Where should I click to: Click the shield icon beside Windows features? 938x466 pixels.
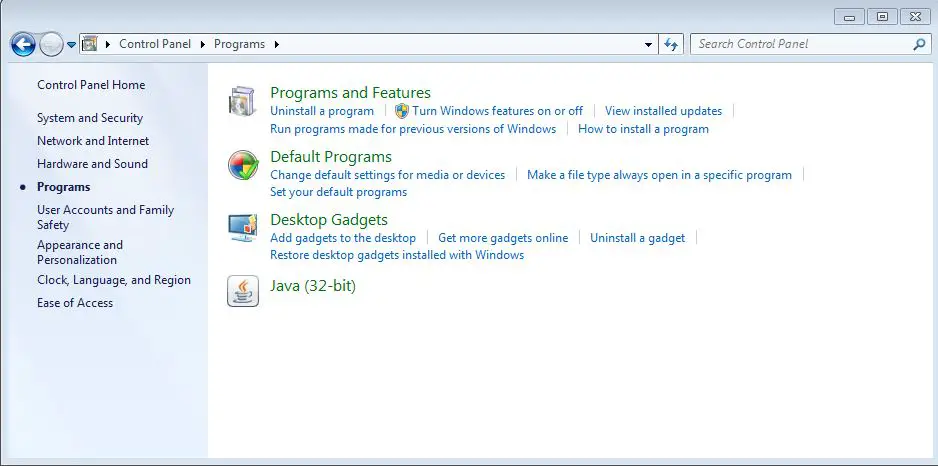point(402,111)
